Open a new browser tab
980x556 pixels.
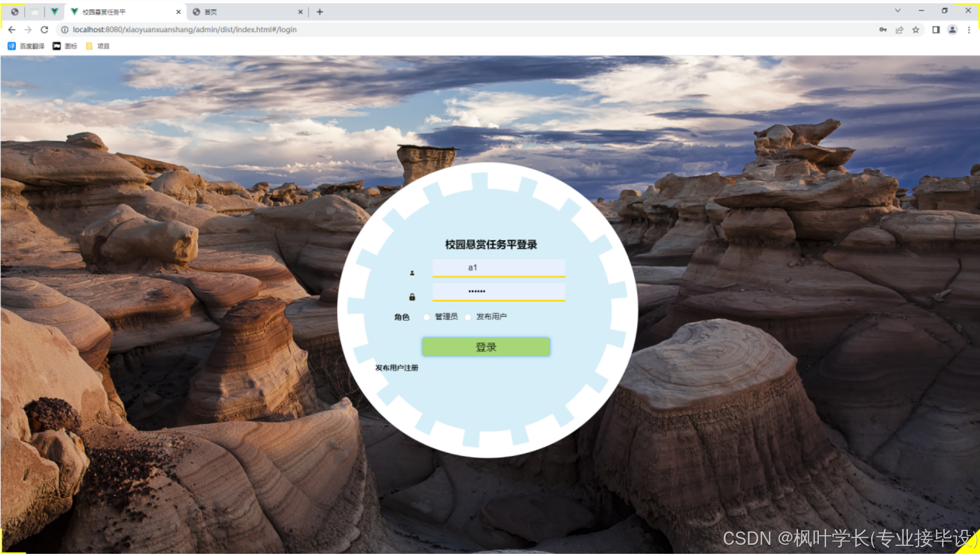pyautogui.click(x=320, y=12)
